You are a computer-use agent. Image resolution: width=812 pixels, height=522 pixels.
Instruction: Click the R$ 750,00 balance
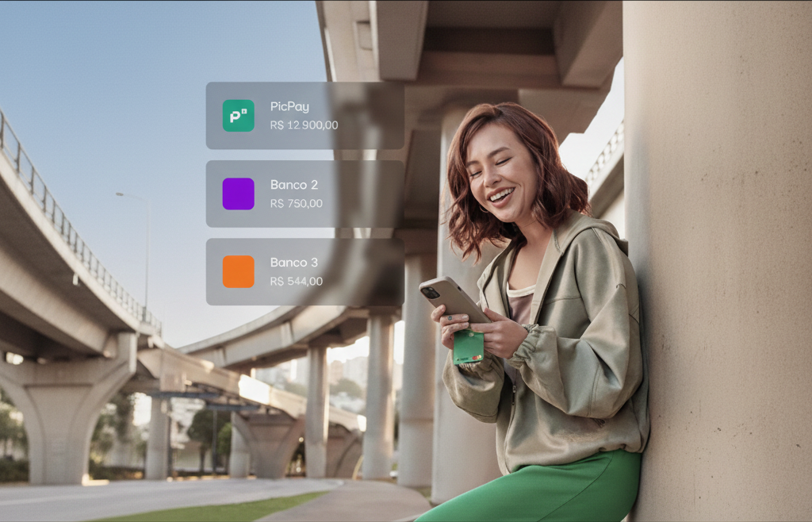point(296,203)
